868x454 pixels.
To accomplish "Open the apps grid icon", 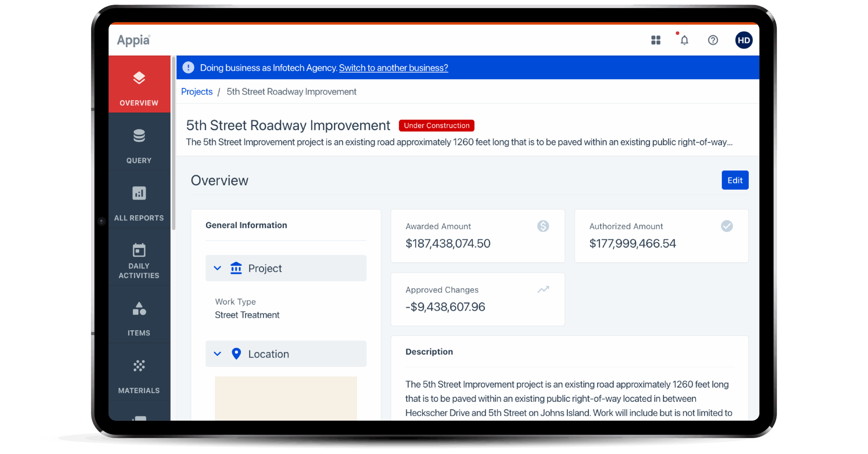I will (x=656, y=40).
